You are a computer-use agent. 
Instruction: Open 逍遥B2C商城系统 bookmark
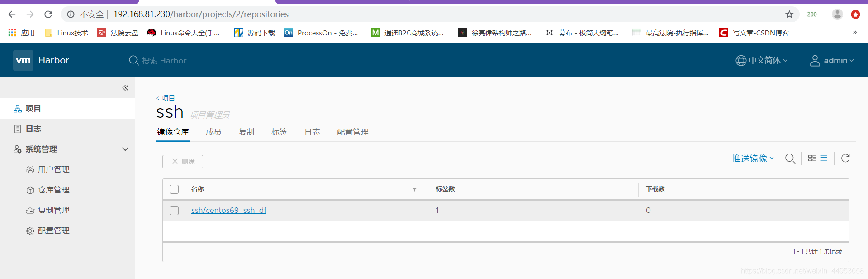(408, 33)
